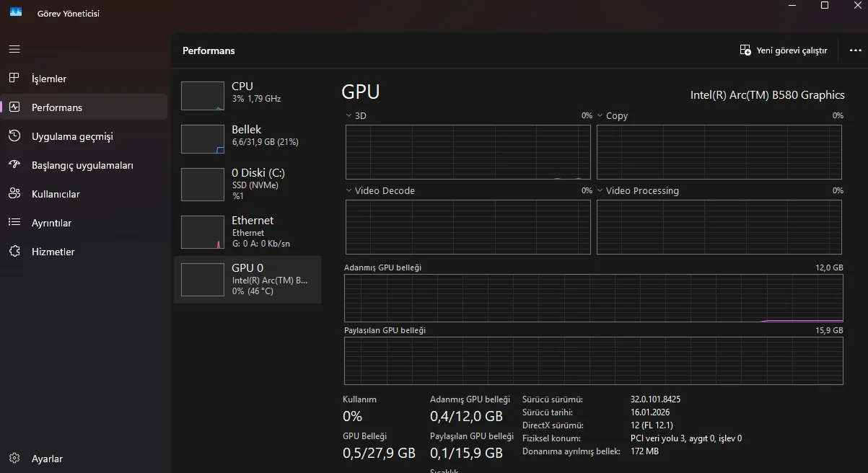This screenshot has width=868, height=473.
Task: Click the İşlemler sidebar icon
Action: pos(14,78)
